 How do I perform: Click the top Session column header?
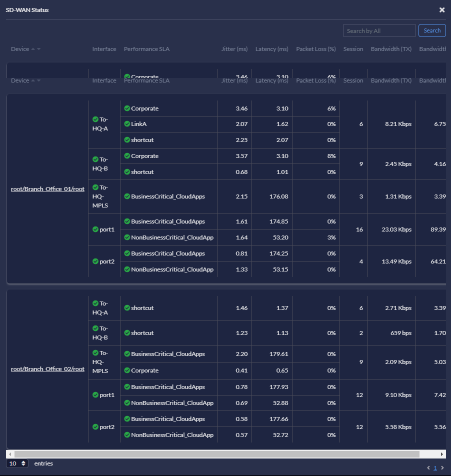[x=353, y=49]
